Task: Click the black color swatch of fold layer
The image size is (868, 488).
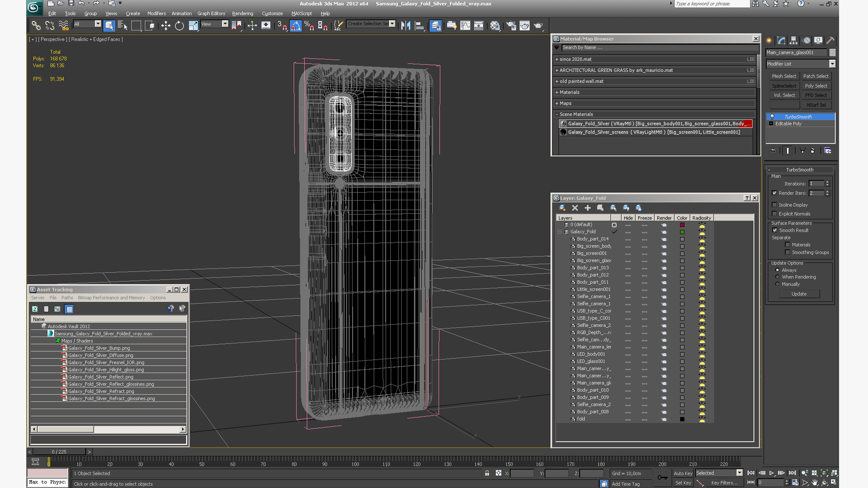Action: point(682,419)
